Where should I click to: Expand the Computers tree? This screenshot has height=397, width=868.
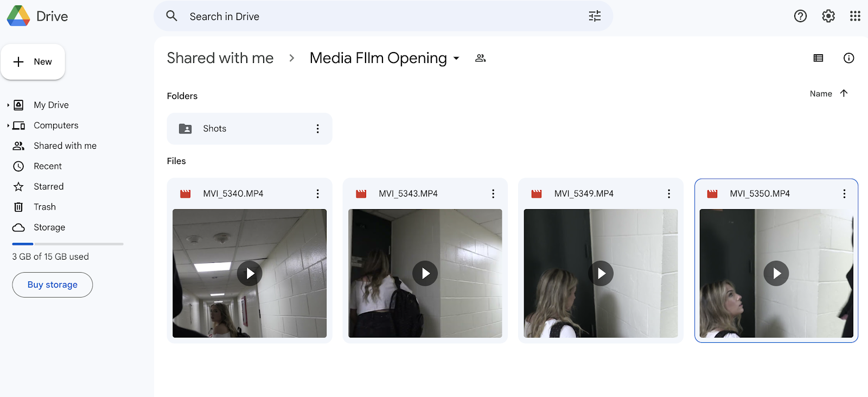pyautogui.click(x=8, y=125)
